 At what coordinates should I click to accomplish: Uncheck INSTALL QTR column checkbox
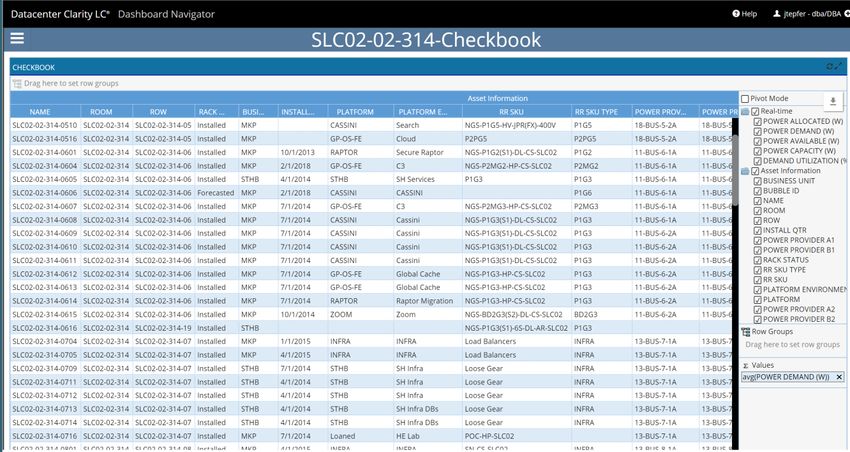point(758,230)
